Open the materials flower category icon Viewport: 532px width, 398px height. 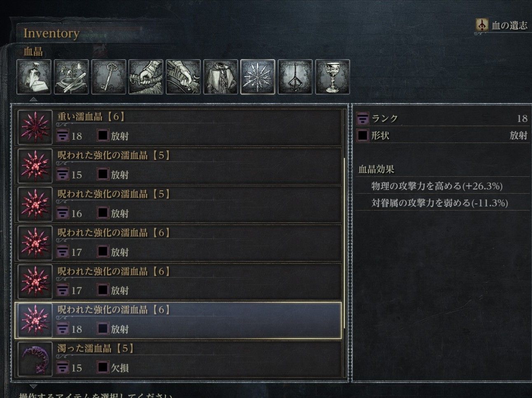click(x=71, y=77)
